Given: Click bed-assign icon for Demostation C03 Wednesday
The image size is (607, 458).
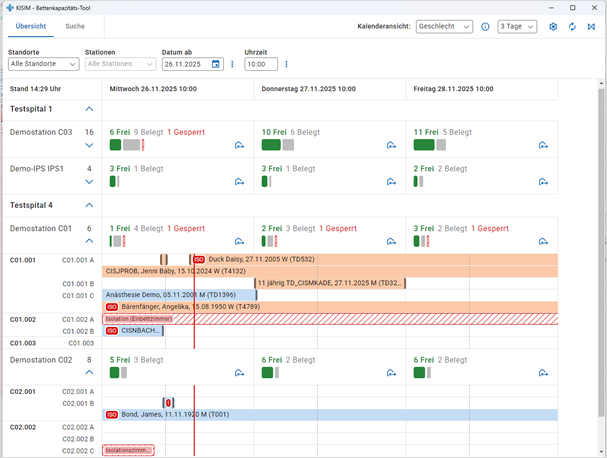Looking at the screenshot, I should (239, 146).
